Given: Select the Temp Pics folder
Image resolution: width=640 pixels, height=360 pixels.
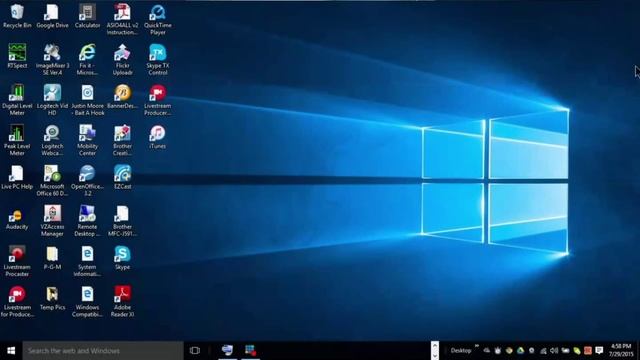Looking at the screenshot, I should coord(52,298).
